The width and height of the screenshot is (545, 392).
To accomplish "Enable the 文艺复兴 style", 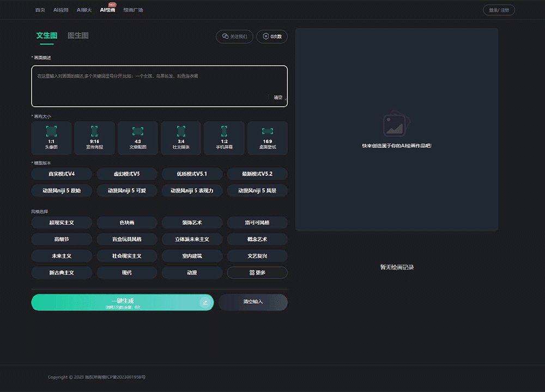I will point(257,256).
